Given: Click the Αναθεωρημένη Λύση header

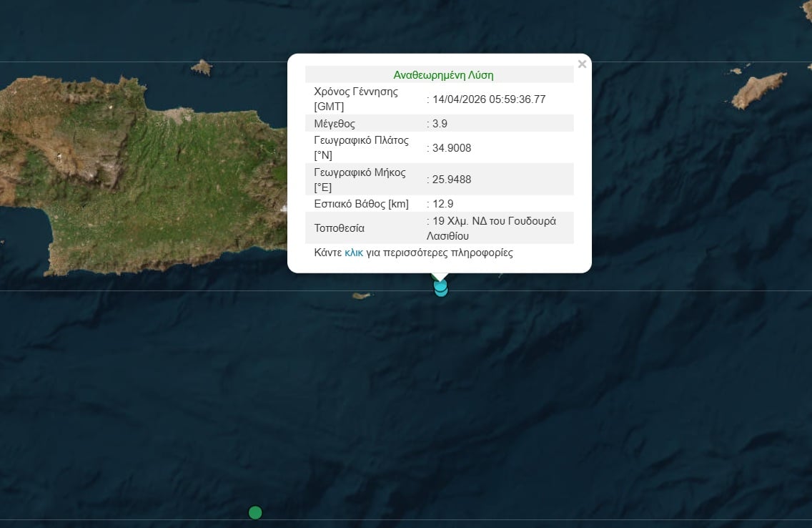Looking at the screenshot, I should click(x=443, y=74).
